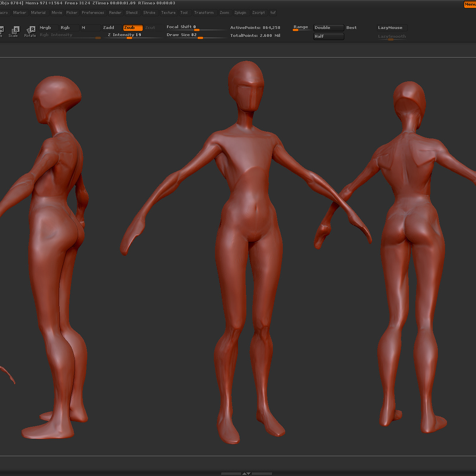Toggle the active Zsub mode
The image size is (476, 476).
tap(132, 28)
